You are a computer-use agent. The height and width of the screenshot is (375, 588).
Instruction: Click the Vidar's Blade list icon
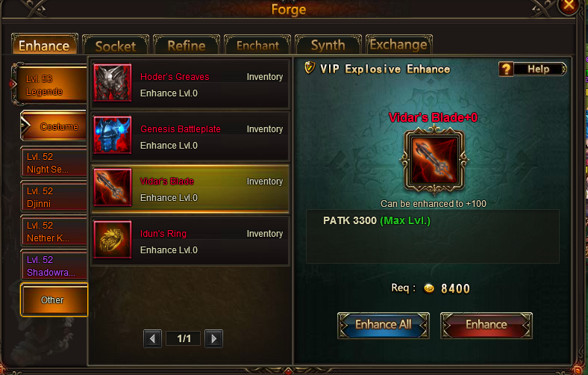click(112, 187)
